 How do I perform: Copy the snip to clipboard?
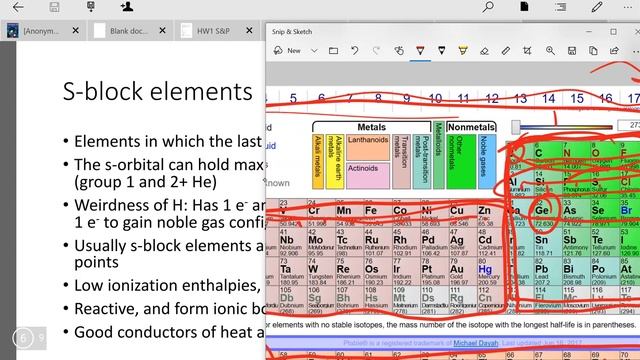pyautogui.click(x=593, y=51)
